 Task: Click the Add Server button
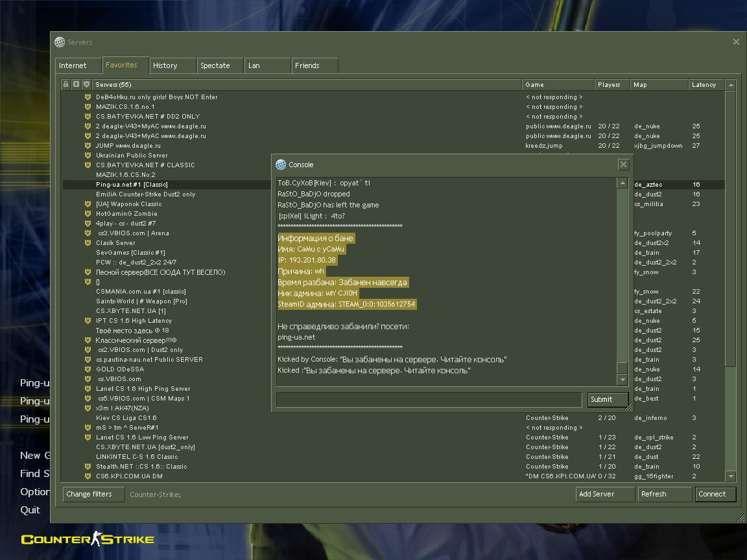point(606,495)
